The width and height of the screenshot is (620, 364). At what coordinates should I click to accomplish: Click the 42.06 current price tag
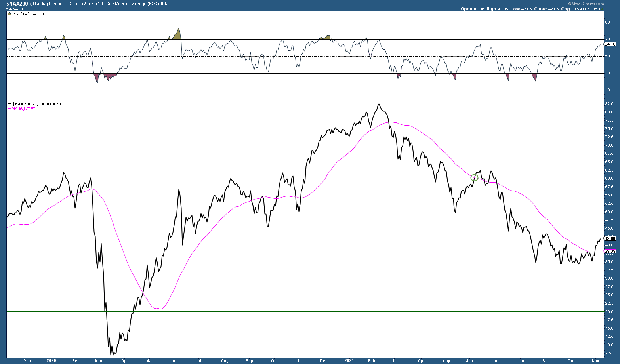coord(610,238)
